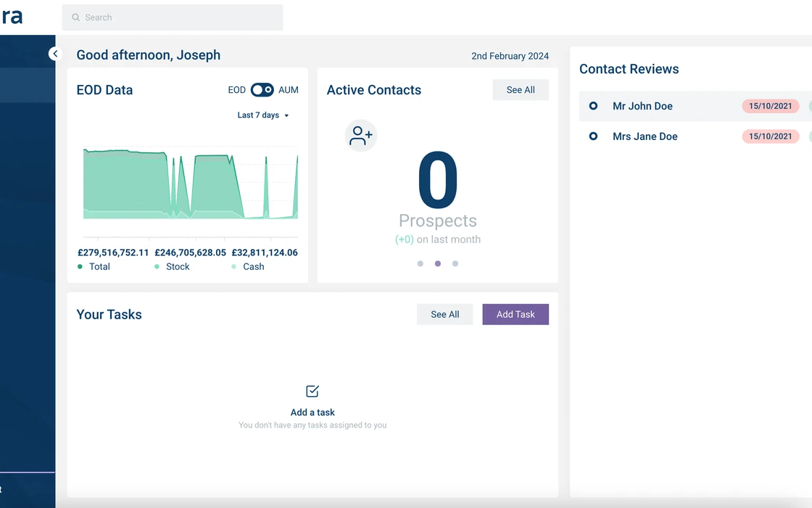
Task: Click See All in Your Tasks
Action: 445,314
